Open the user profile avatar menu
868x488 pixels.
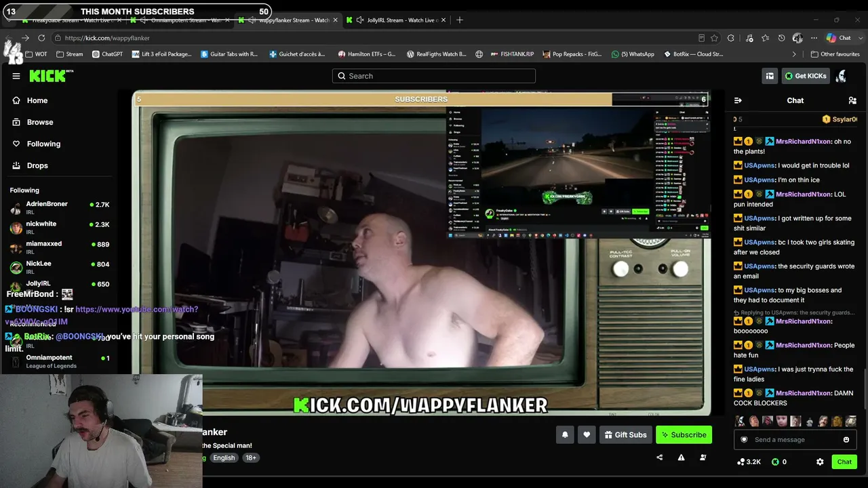(842, 76)
